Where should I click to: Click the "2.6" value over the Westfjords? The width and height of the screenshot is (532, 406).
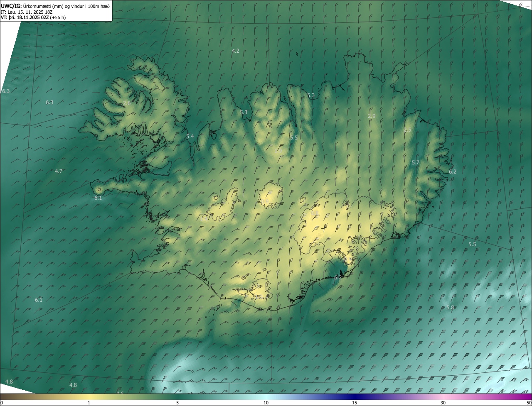coord(127,103)
